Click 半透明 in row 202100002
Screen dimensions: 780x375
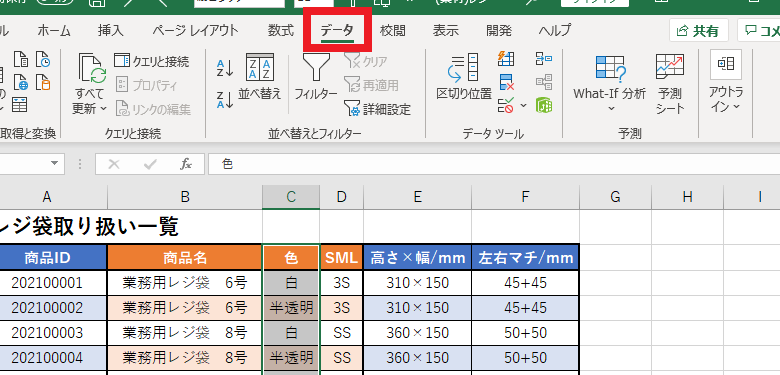point(291,308)
